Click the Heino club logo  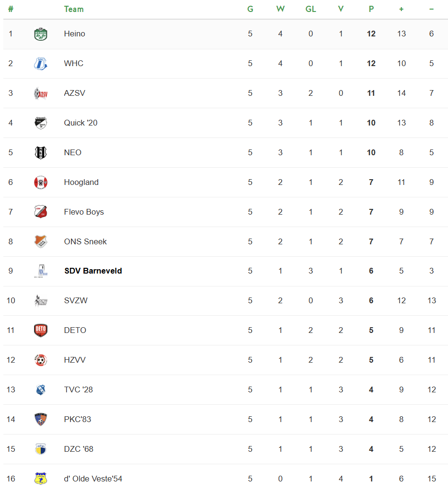[x=41, y=34]
